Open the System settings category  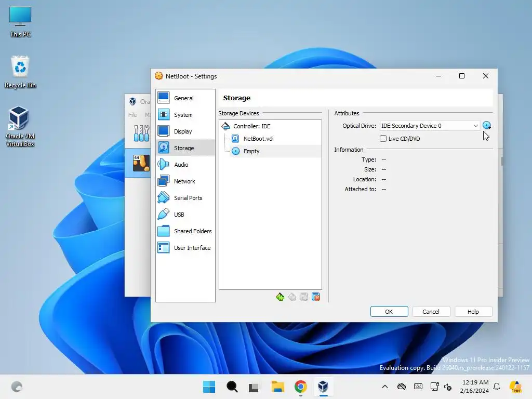point(185,115)
